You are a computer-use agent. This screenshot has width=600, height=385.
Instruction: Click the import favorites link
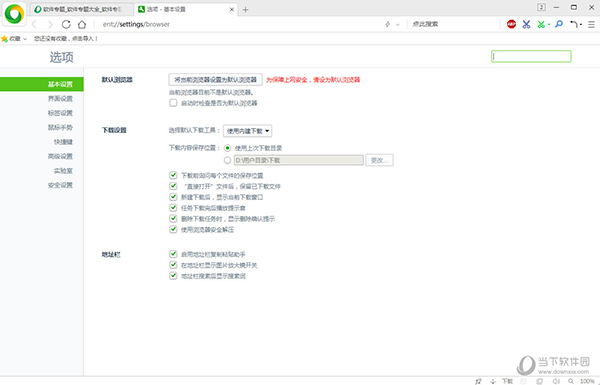66,39
